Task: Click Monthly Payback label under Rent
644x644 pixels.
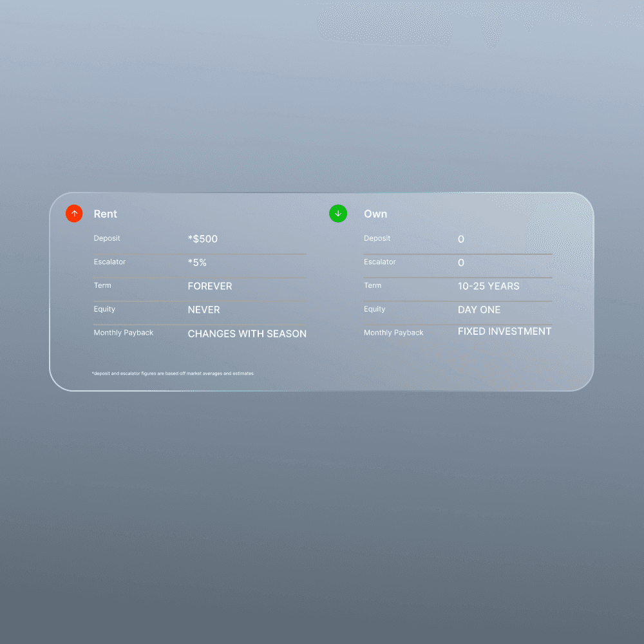Action: pos(123,333)
